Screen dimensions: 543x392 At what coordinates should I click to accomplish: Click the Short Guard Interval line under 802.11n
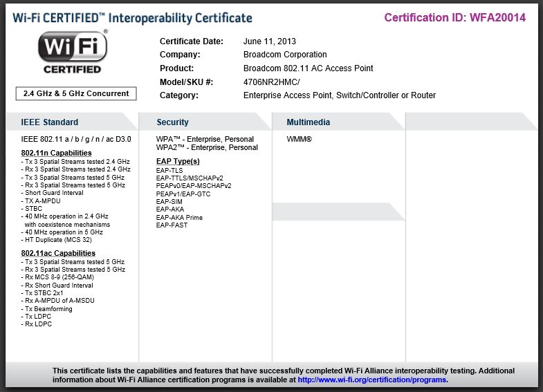tap(53, 193)
